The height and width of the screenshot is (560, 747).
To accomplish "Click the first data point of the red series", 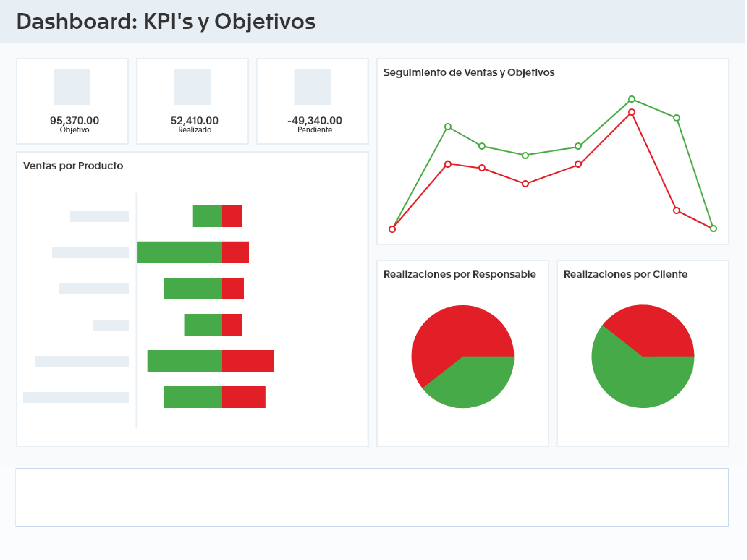I will click(x=392, y=229).
